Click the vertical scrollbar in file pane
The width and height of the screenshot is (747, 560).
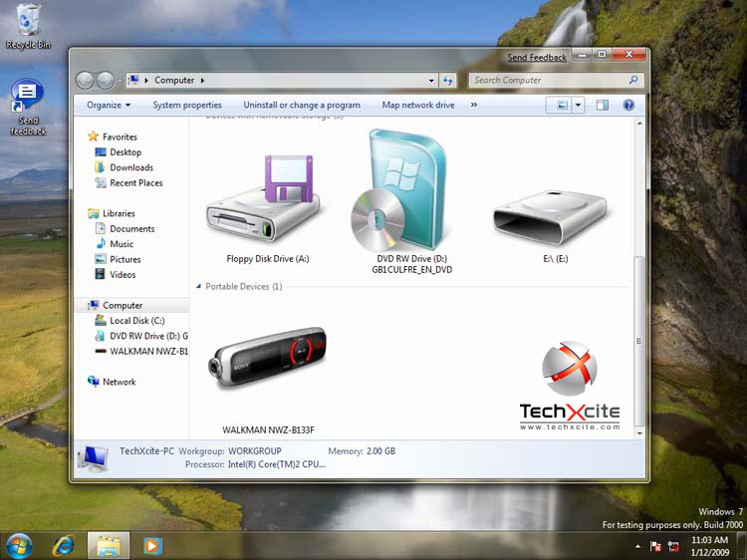pyautogui.click(x=639, y=341)
